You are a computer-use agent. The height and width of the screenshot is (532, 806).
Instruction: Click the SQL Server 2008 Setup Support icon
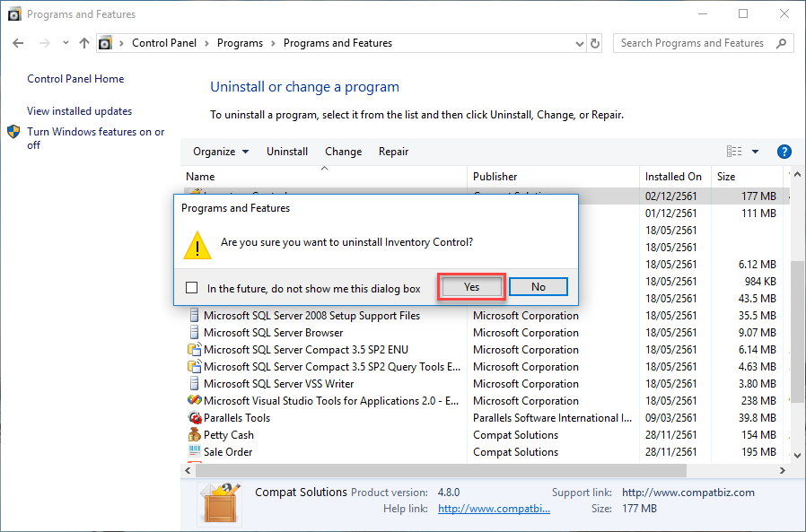point(194,315)
